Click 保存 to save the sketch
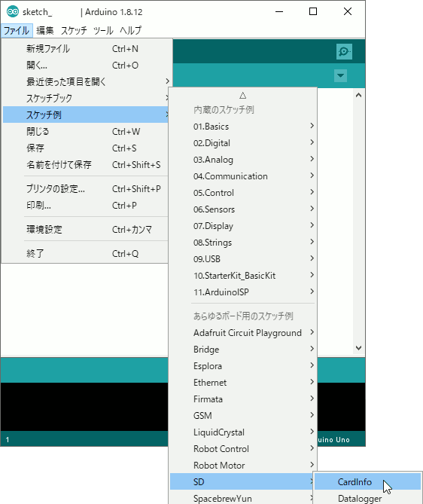The width and height of the screenshot is (423, 504). pos(86,148)
